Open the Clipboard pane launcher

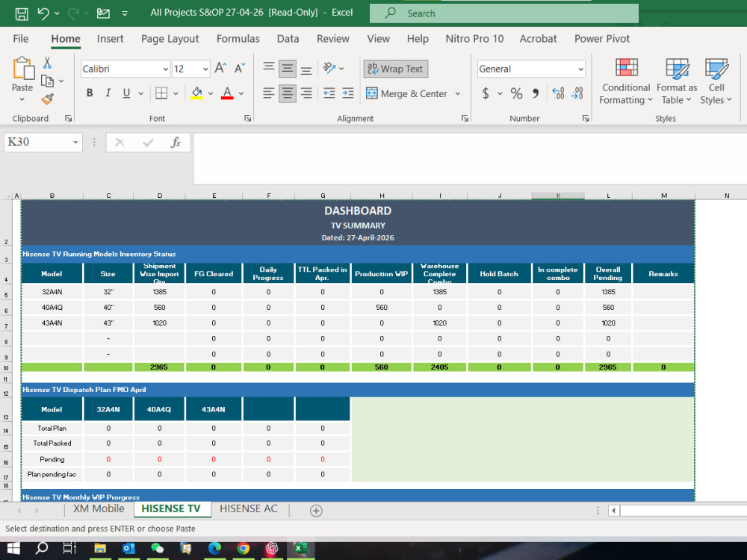[x=69, y=119]
